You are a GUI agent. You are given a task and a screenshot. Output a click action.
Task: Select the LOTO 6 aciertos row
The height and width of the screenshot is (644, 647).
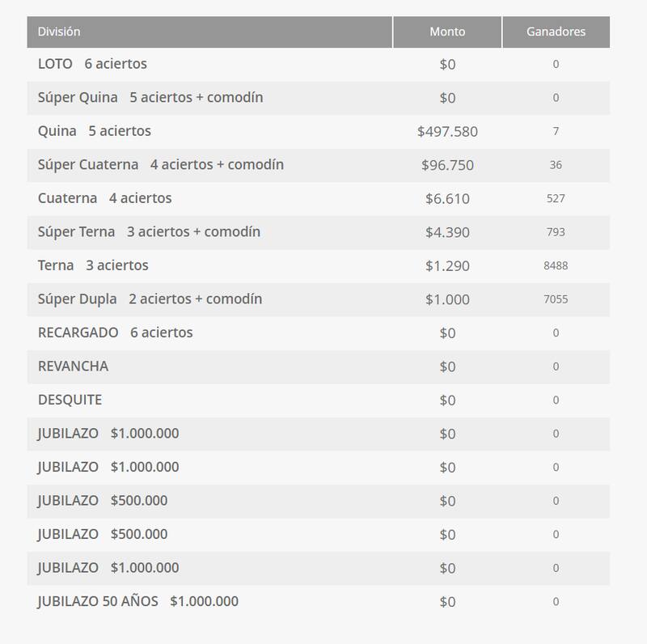pyautogui.click(x=92, y=63)
